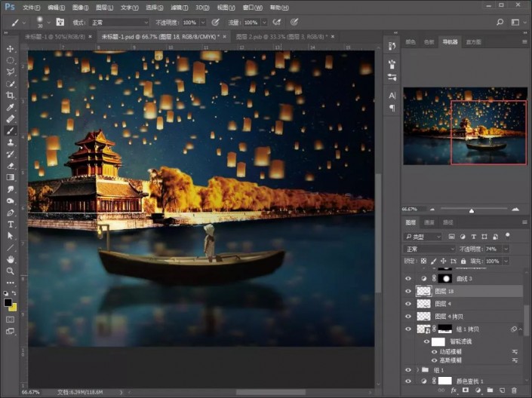This screenshot has width=532, height=398.
Task: Toggle visibility of 高斯模糊 filter
Action: (434, 360)
